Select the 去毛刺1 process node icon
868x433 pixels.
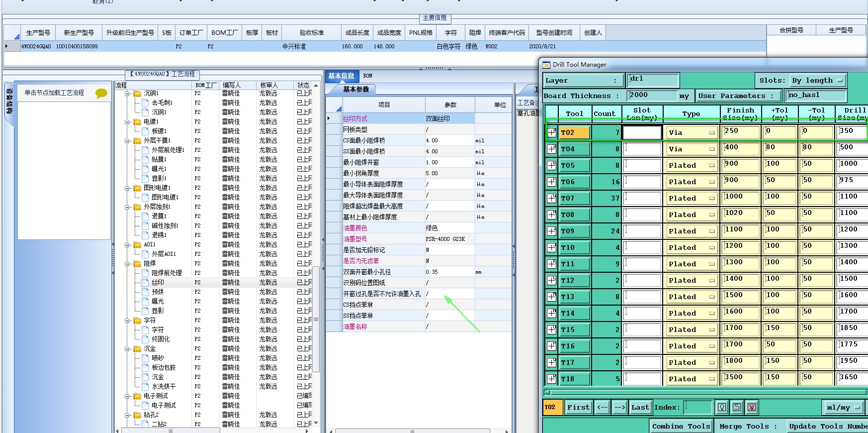pos(145,103)
